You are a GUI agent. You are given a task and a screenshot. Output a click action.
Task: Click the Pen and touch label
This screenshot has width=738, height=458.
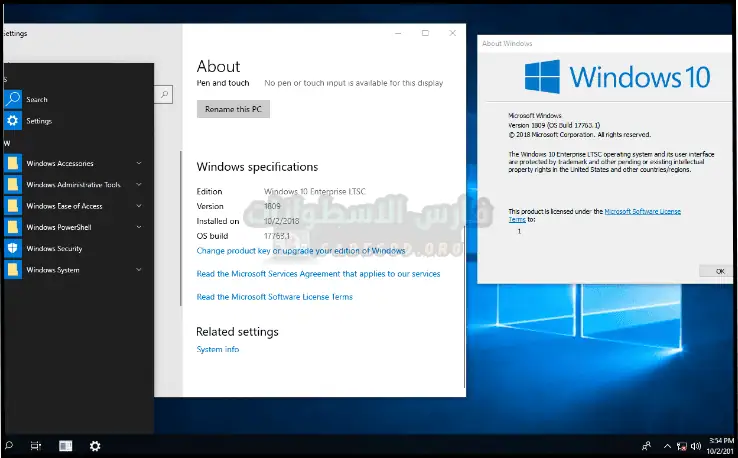[x=223, y=83]
